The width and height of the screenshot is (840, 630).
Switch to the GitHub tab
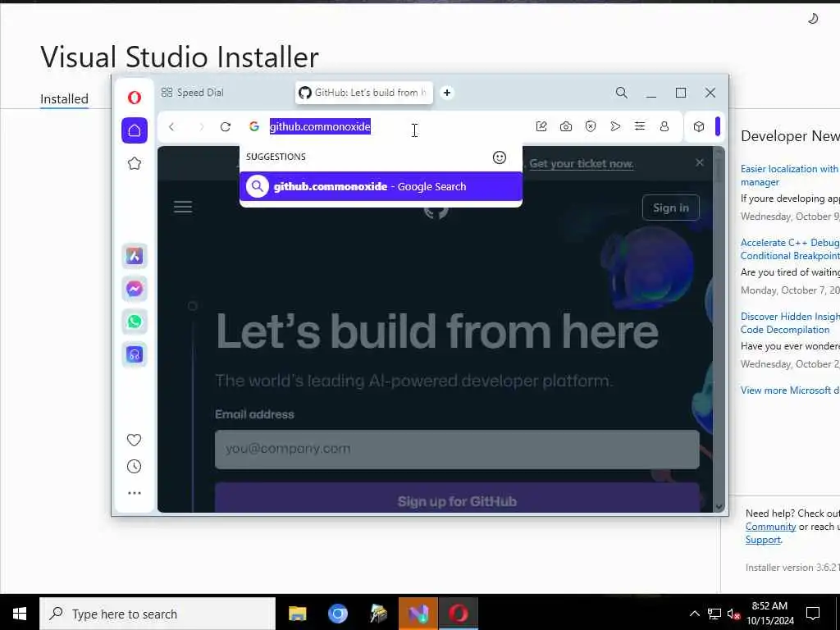pyautogui.click(x=363, y=93)
